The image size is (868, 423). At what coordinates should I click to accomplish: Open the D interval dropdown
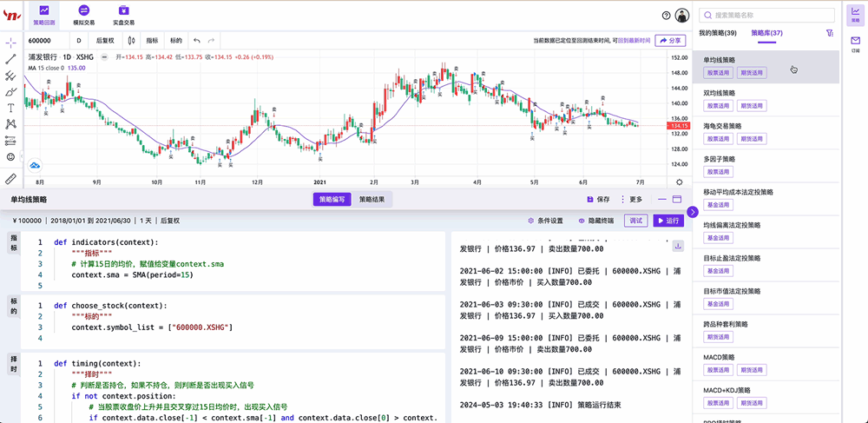point(79,41)
